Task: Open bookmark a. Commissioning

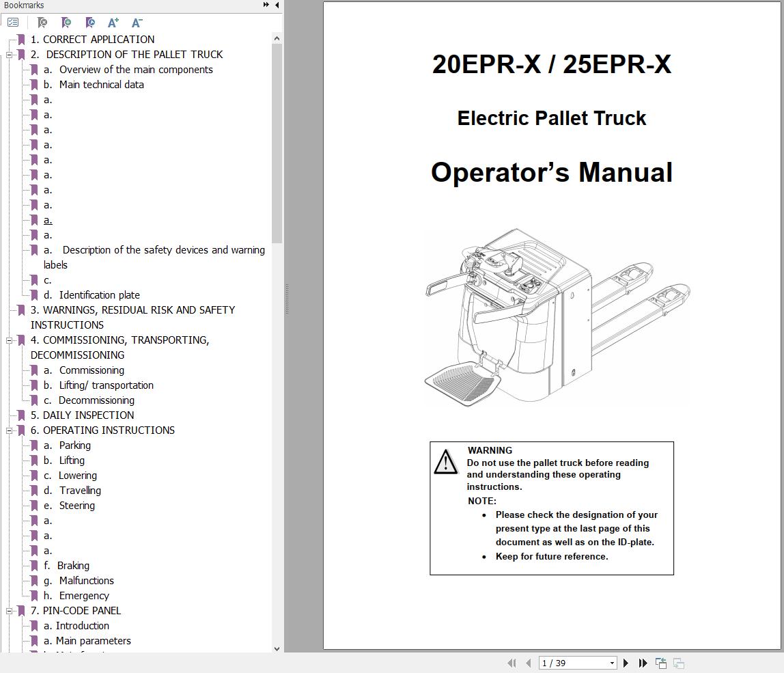Action: tap(83, 370)
